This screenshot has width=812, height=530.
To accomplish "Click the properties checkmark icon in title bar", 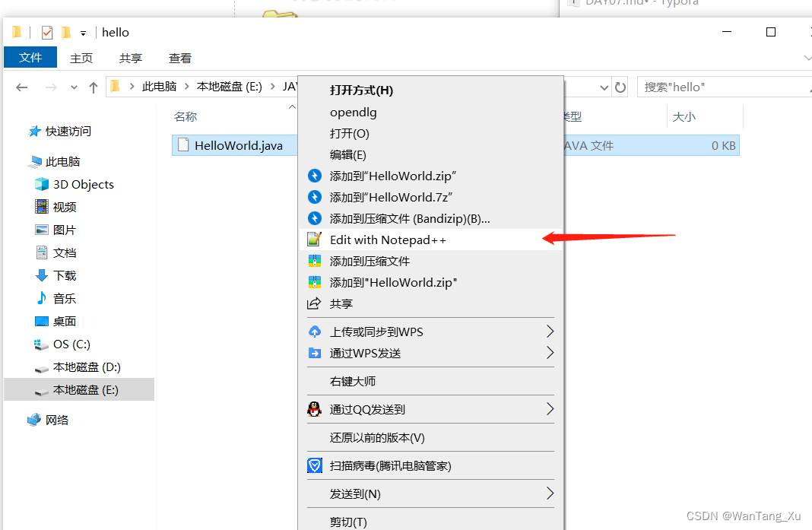I will pos(46,33).
